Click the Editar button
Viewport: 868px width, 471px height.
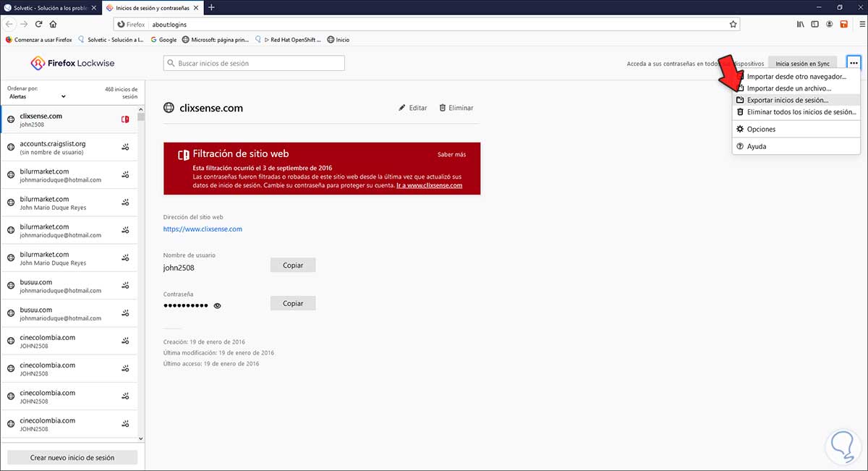(413, 108)
